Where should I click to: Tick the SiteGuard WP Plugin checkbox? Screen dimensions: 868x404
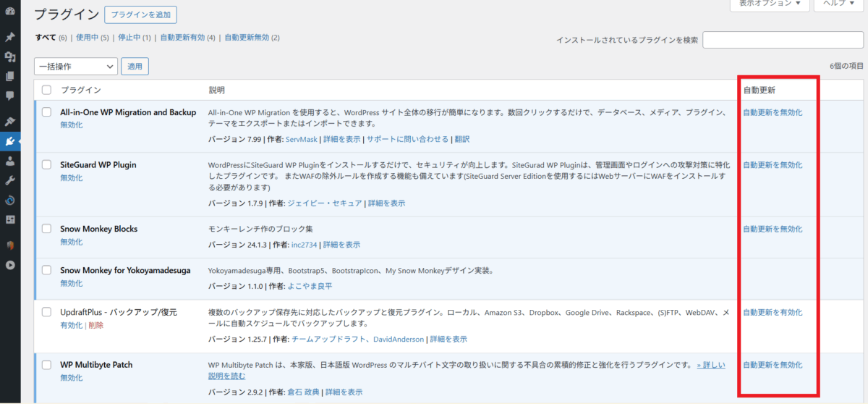click(x=46, y=165)
